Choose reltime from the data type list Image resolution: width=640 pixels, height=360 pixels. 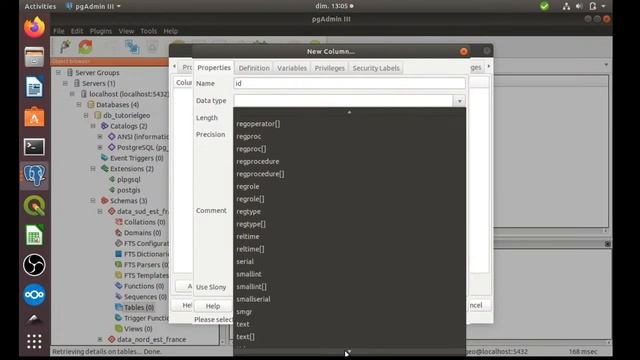click(248, 237)
